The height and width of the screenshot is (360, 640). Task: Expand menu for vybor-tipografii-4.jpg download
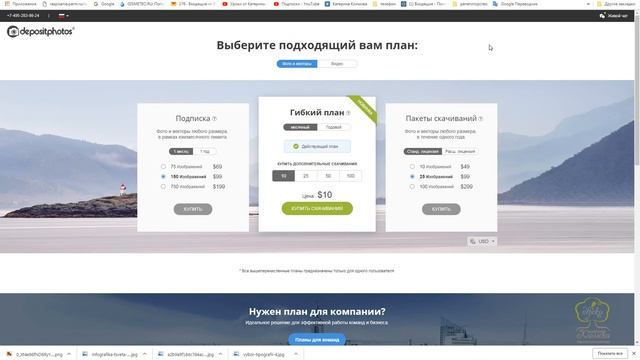tap(296, 354)
